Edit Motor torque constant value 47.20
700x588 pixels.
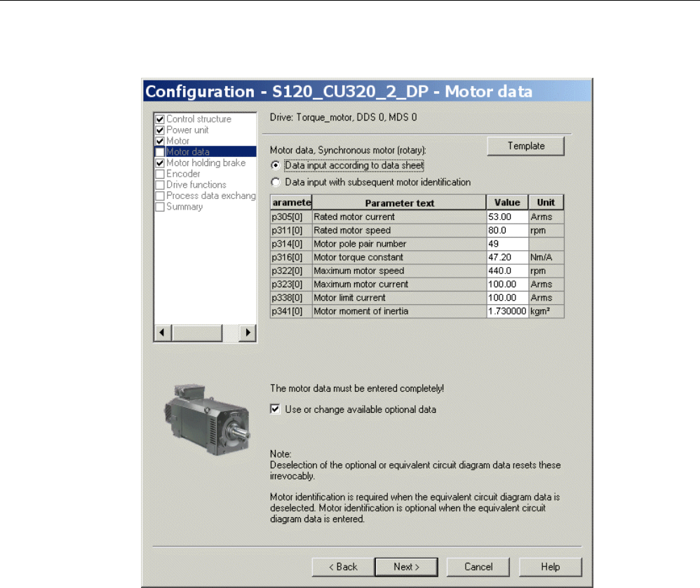coord(507,257)
